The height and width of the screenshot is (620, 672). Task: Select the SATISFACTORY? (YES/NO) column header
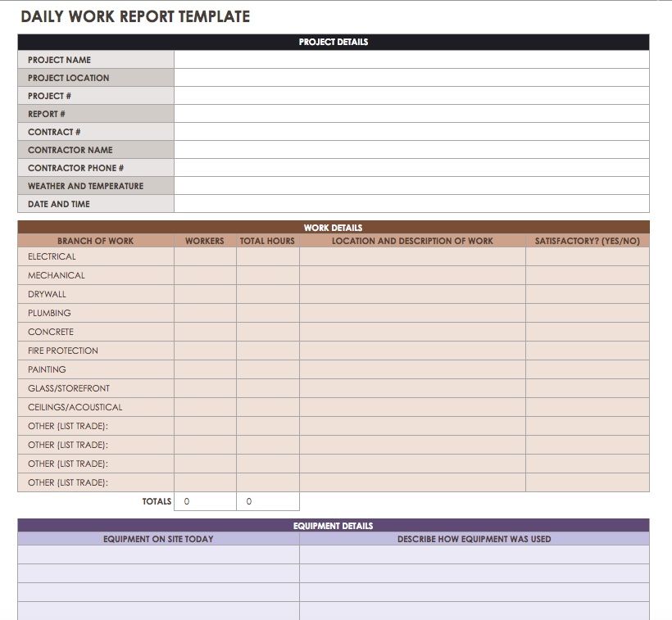pos(587,241)
